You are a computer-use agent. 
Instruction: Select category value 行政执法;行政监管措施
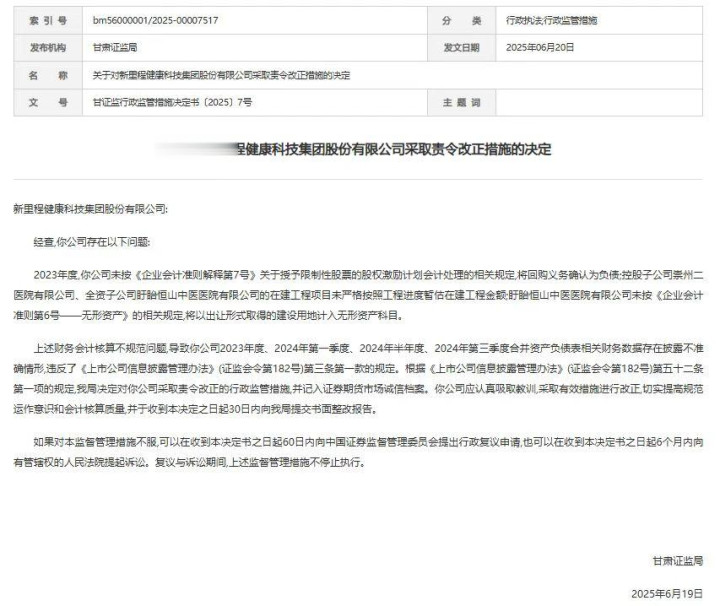tap(551, 20)
